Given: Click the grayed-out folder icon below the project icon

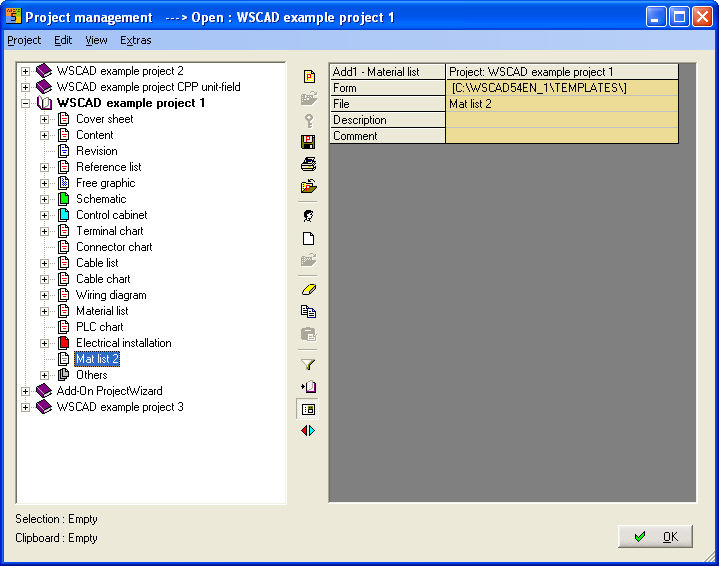Looking at the screenshot, I should (x=309, y=98).
